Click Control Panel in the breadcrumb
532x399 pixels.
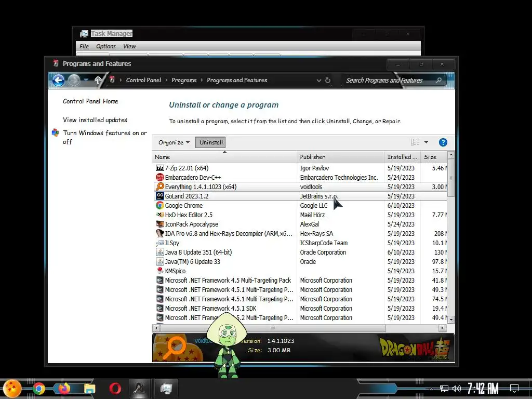[143, 80]
